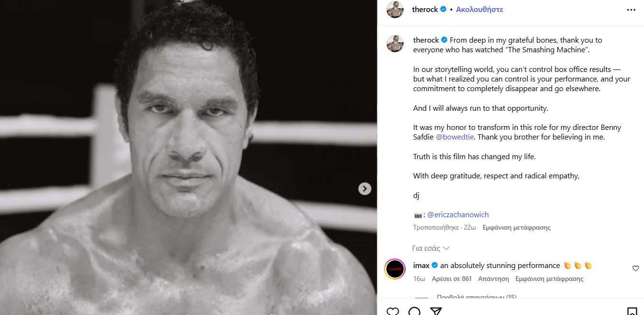The height and width of the screenshot is (315, 644).
Task: Open the @ericzachanowich photo credit link
Action: tap(458, 215)
